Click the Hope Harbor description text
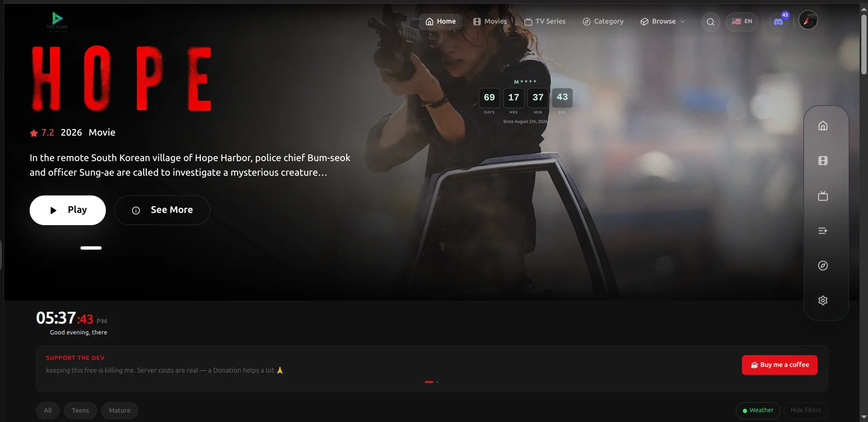The width and height of the screenshot is (868, 422). [x=190, y=165]
